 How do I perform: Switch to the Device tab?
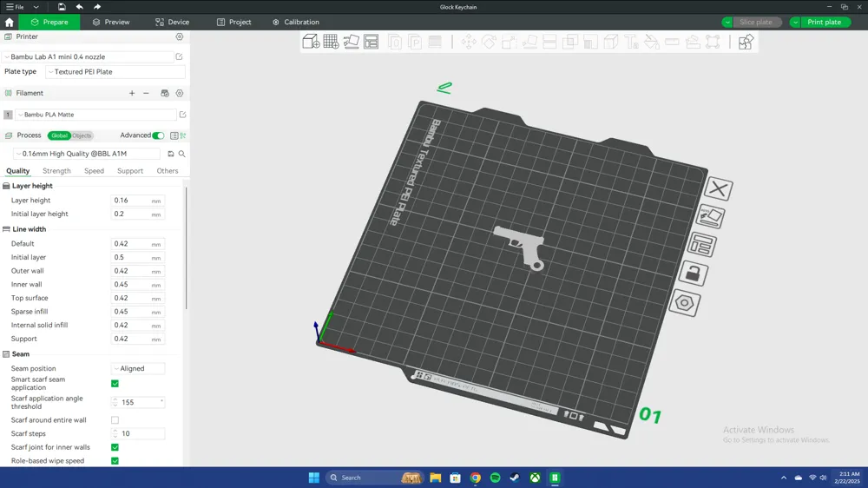click(x=172, y=23)
